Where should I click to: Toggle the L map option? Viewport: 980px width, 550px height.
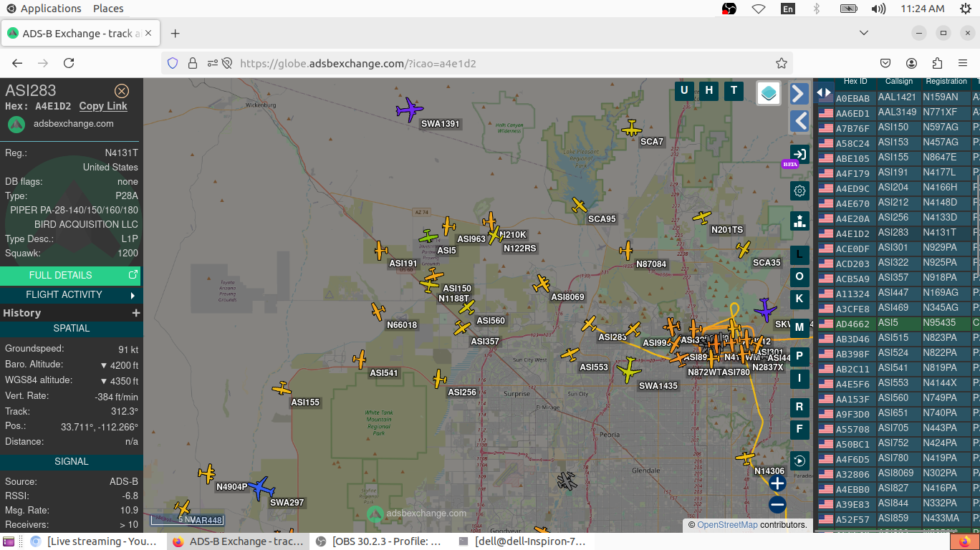pyautogui.click(x=799, y=254)
